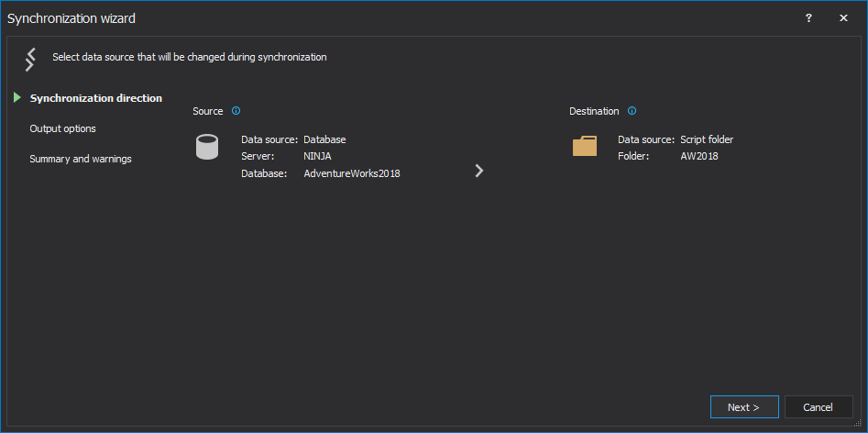Click the wizard double-chevron header icon
Image resolution: width=868 pixels, height=433 pixels.
(30, 59)
